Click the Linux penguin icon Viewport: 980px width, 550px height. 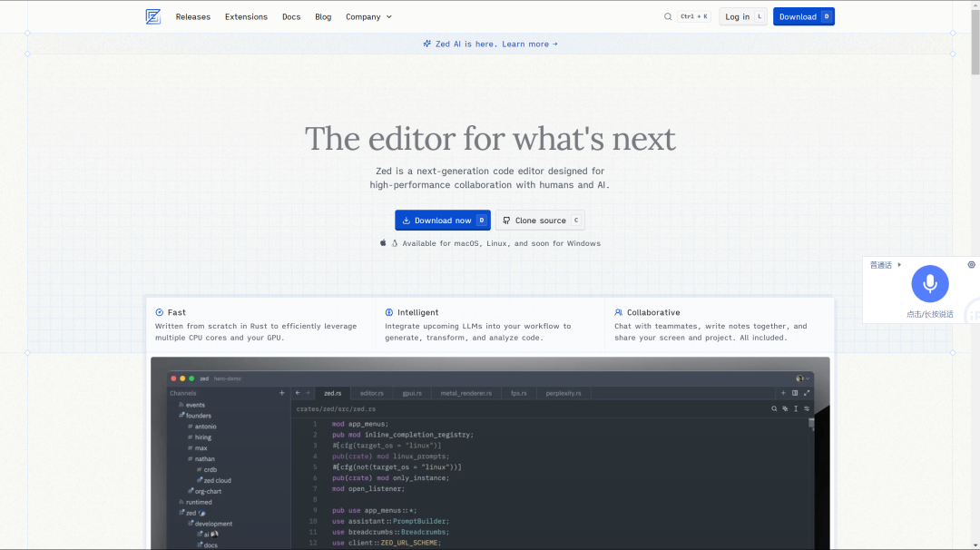[395, 243]
